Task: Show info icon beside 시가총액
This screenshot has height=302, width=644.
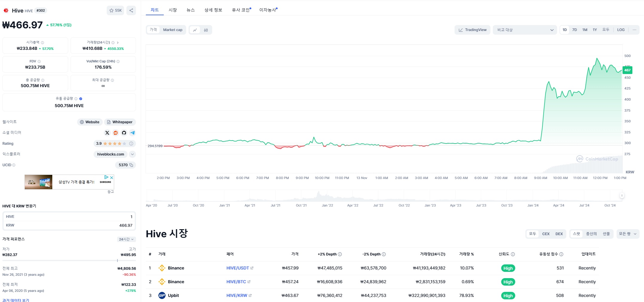Action: (x=42, y=43)
